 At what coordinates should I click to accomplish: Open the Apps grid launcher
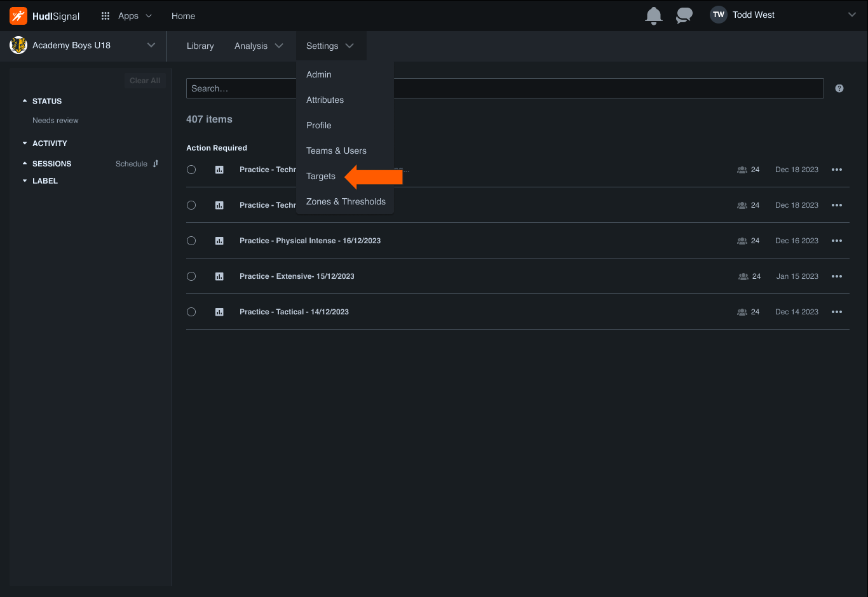click(x=105, y=16)
